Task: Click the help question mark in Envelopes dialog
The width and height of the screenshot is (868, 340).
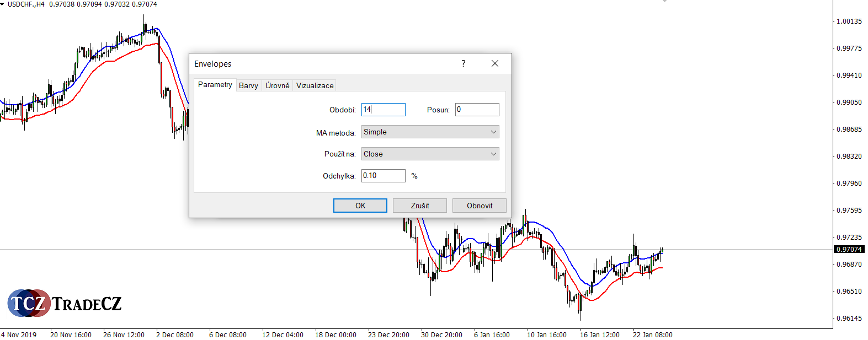Action: point(463,63)
